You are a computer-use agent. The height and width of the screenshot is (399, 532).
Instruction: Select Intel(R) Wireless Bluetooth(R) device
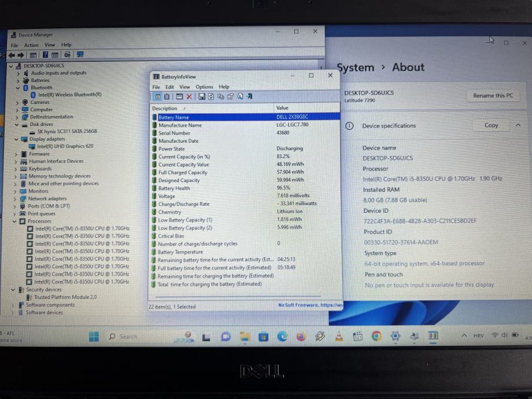[69, 95]
